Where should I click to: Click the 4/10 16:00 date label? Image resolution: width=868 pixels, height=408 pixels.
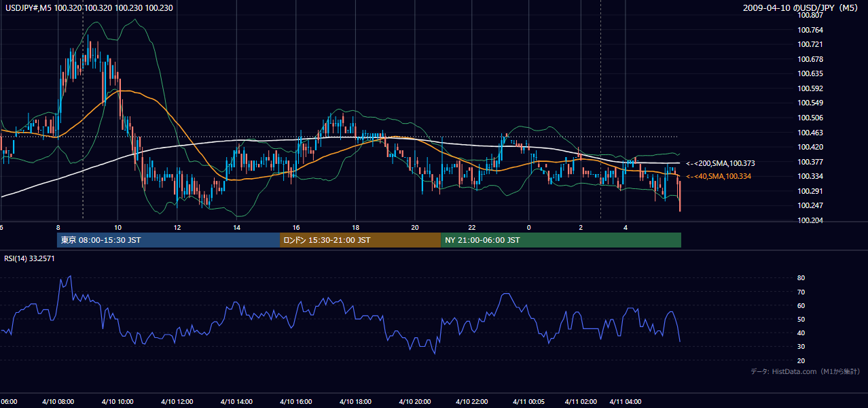pos(295,401)
